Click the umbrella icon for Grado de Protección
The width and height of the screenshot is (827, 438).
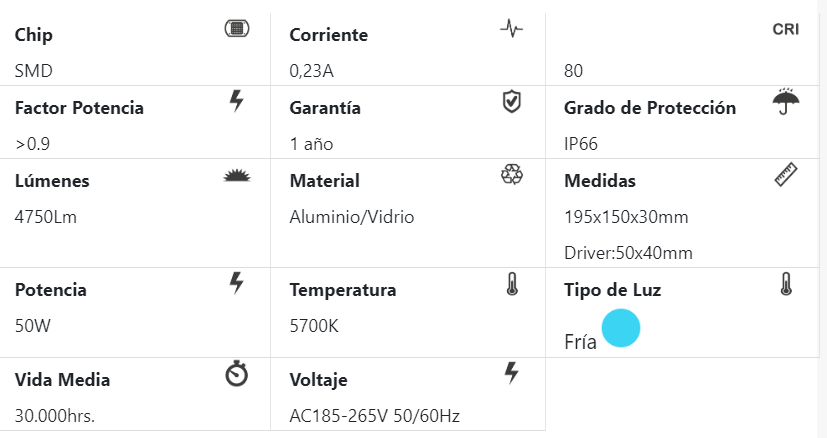[786, 100]
